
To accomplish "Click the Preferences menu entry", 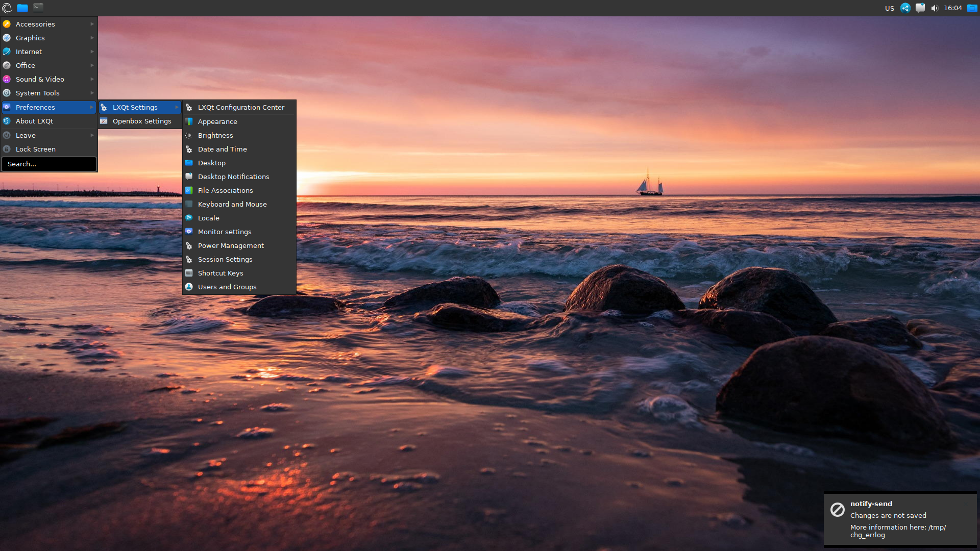I will coord(49,107).
